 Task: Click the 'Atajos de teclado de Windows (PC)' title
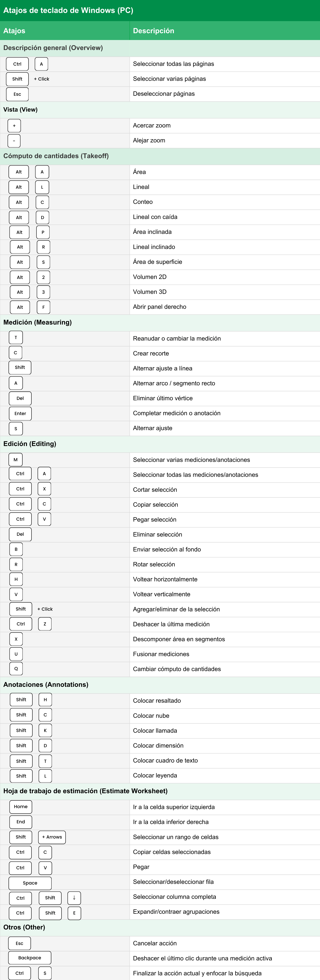[68, 10]
